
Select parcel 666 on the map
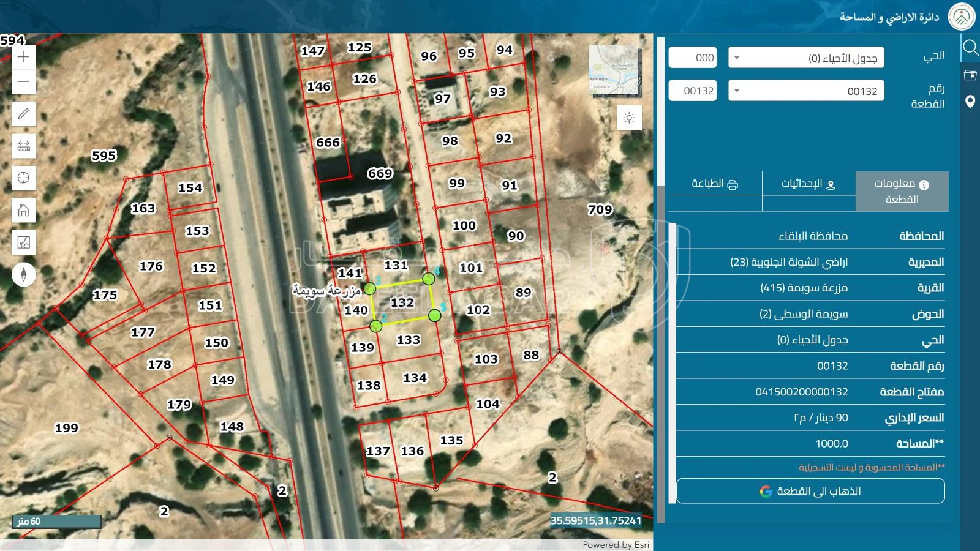point(328,143)
